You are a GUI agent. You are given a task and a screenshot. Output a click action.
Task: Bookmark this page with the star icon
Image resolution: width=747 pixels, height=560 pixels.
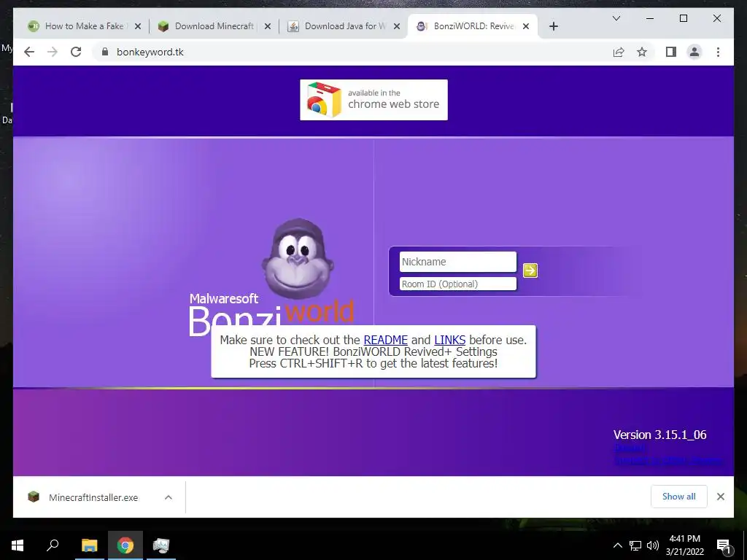point(642,52)
